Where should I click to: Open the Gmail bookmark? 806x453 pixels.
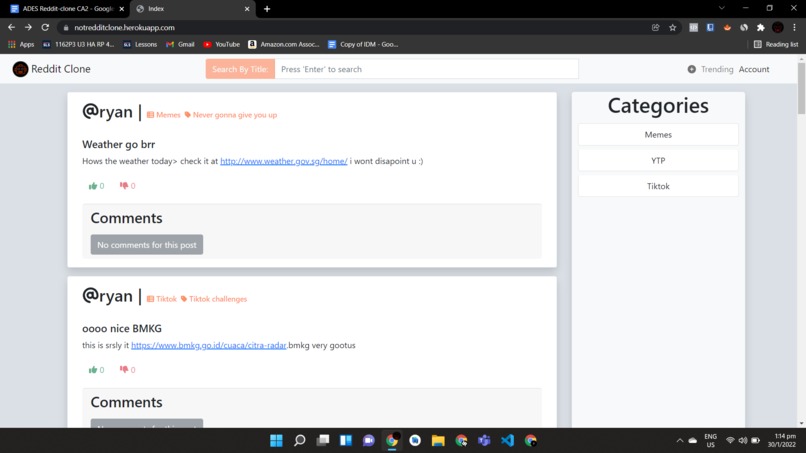click(180, 44)
